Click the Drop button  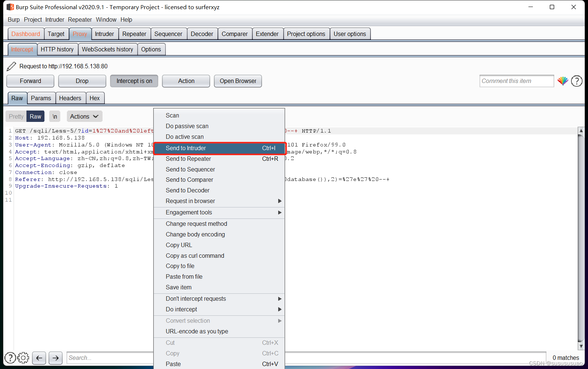point(82,81)
